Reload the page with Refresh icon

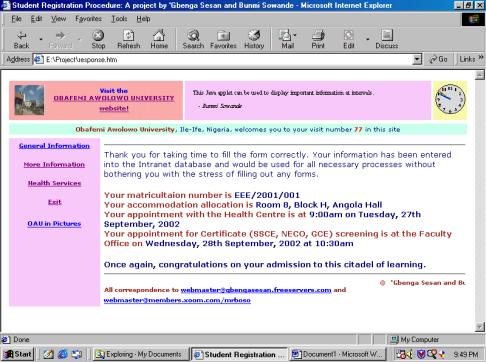click(129, 39)
